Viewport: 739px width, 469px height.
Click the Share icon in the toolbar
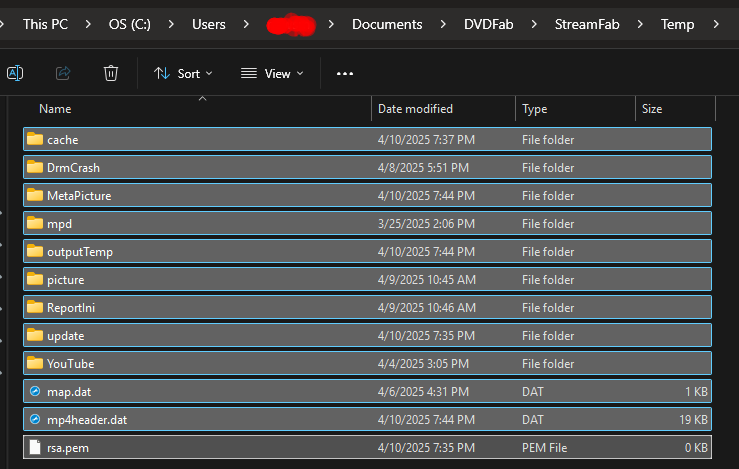point(63,73)
